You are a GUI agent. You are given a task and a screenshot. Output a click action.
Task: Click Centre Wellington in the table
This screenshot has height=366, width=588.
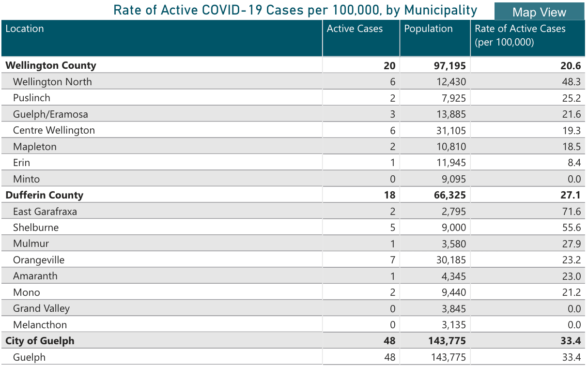[x=54, y=130]
